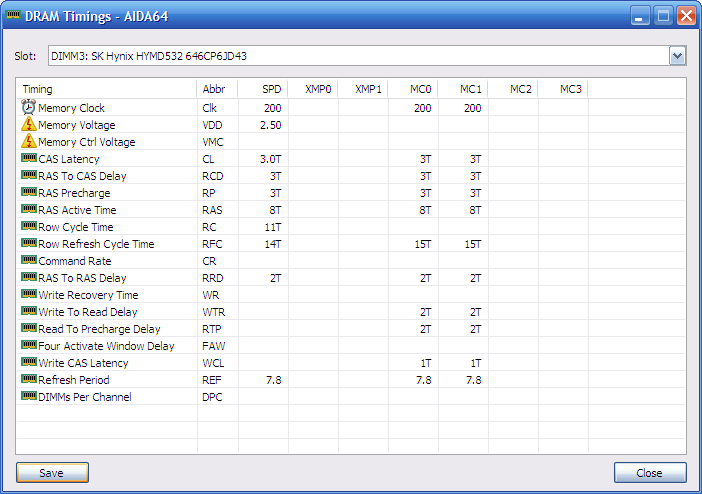Click the Refresh Period chip icon
The width and height of the screenshot is (702, 494).
(28, 380)
